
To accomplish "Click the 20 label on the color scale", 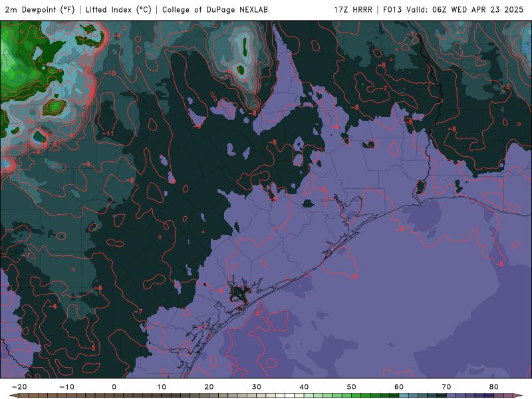I will point(209,387).
